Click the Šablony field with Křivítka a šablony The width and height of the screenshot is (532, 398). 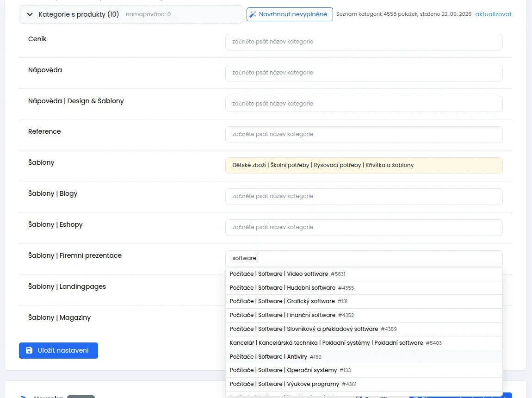(x=364, y=165)
